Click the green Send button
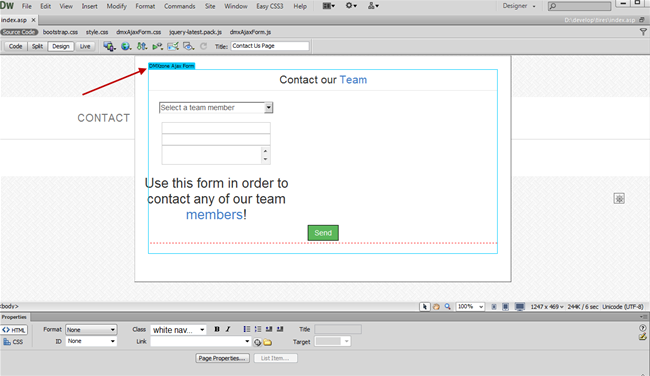 tap(323, 233)
